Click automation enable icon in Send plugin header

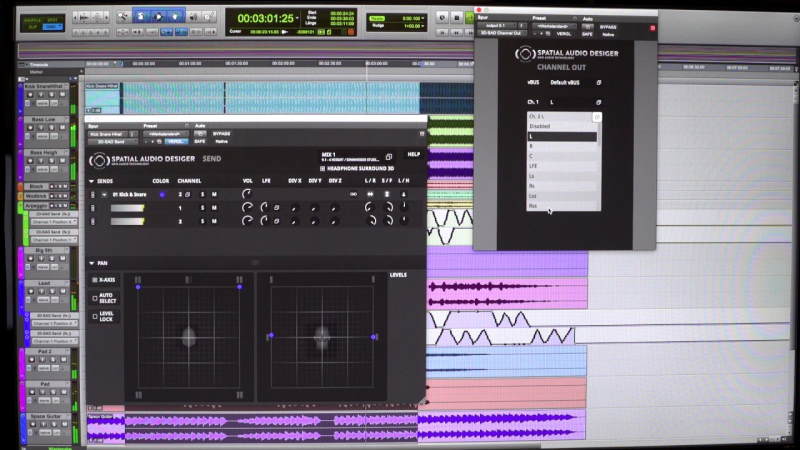pos(199,134)
